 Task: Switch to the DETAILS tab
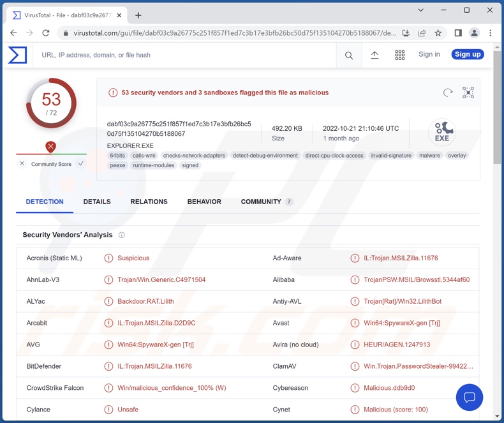point(97,202)
